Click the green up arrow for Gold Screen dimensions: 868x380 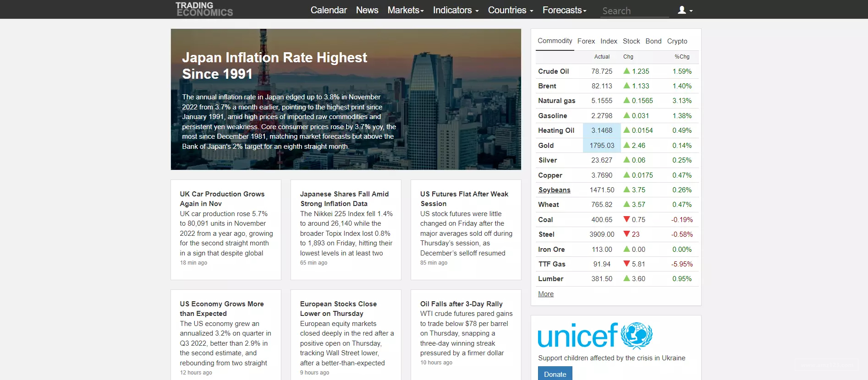[626, 145]
